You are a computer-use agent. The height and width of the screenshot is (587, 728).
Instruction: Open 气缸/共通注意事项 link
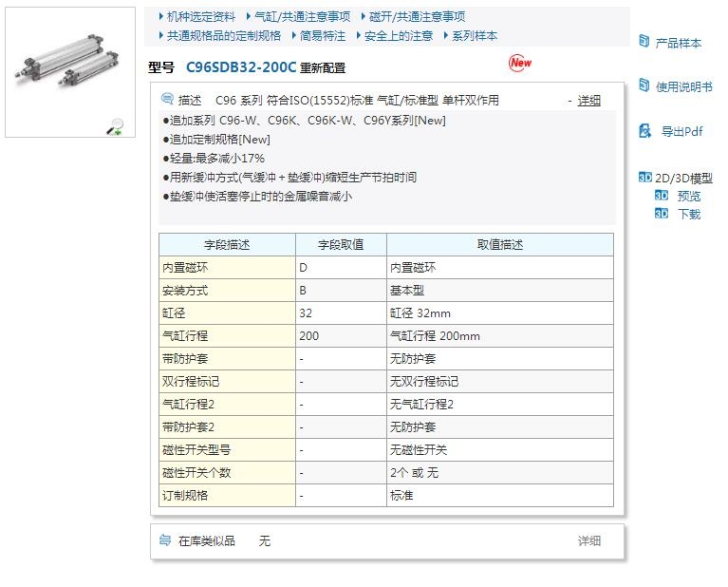(302, 17)
